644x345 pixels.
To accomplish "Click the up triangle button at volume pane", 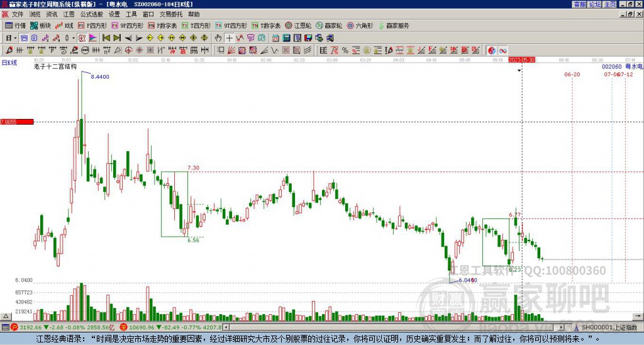I will point(5,316).
